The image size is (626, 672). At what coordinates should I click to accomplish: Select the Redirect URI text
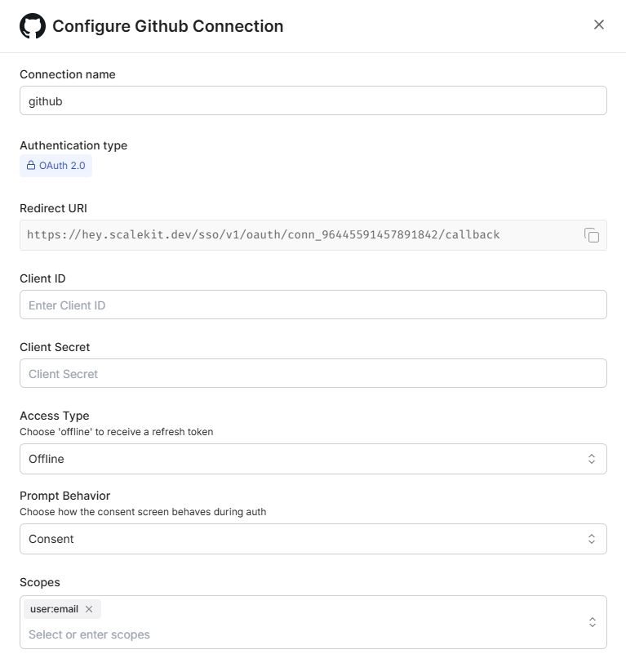click(x=263, y=235)
